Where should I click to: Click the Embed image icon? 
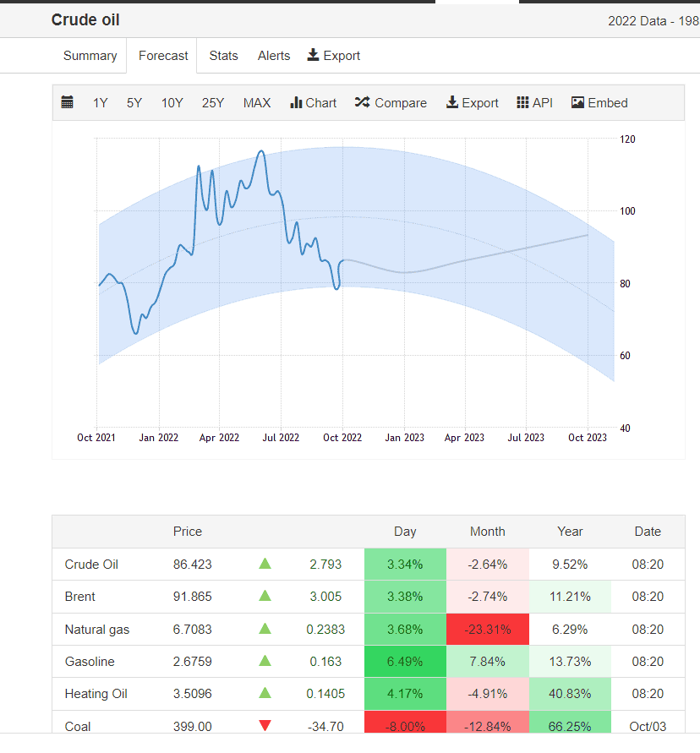click(x=577, y=102)
